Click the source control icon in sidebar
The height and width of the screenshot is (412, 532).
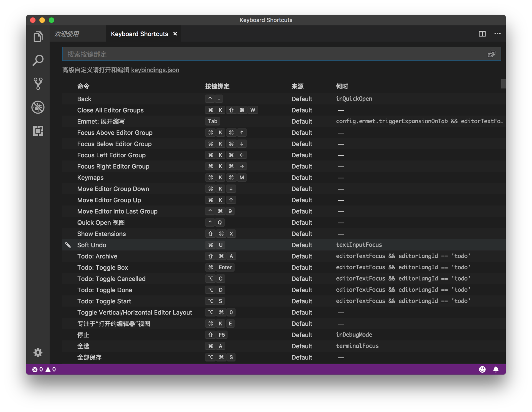pyautogui.click(x=39, y=83)
